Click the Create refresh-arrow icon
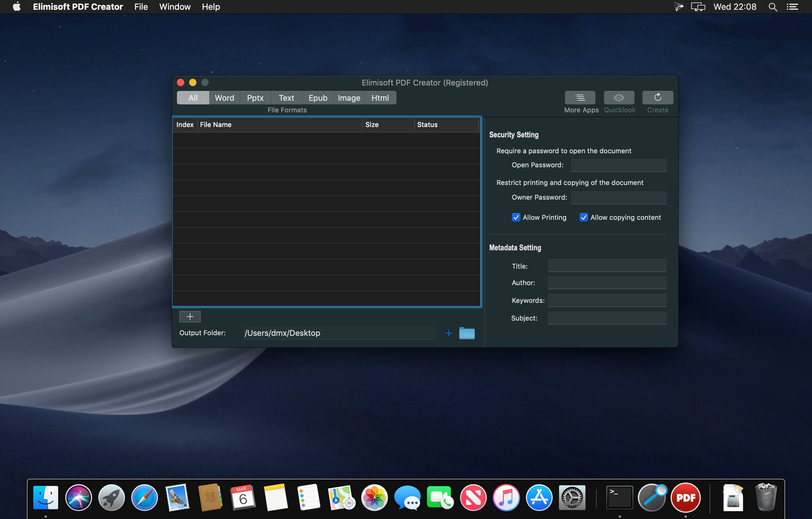 tap(658, 97)
